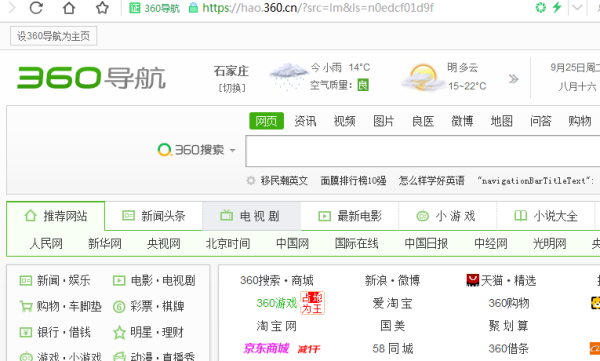Viewport: 600px width, 361px height.
Task: Click the shopping cart icon beside 购物
Action: click(26, 306)
